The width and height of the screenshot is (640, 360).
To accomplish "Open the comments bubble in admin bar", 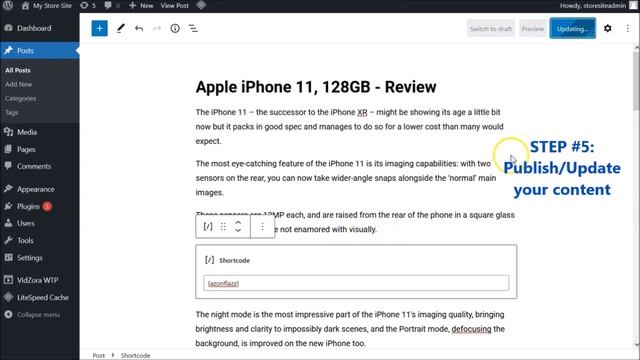I will click(112, 6).
